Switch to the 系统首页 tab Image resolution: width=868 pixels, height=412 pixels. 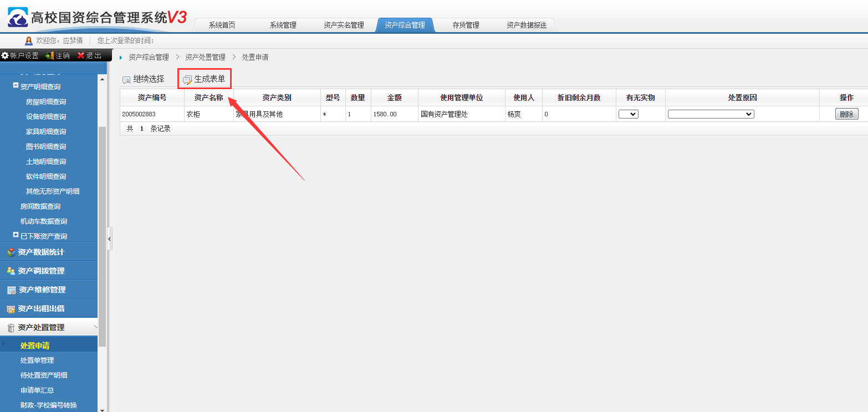pyautogui.click(x=222, y=25)
